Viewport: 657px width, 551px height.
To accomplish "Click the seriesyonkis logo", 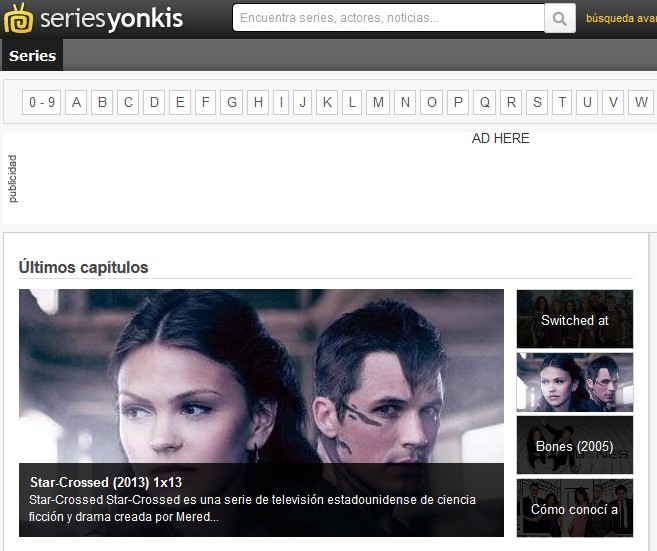I will 93,19.
